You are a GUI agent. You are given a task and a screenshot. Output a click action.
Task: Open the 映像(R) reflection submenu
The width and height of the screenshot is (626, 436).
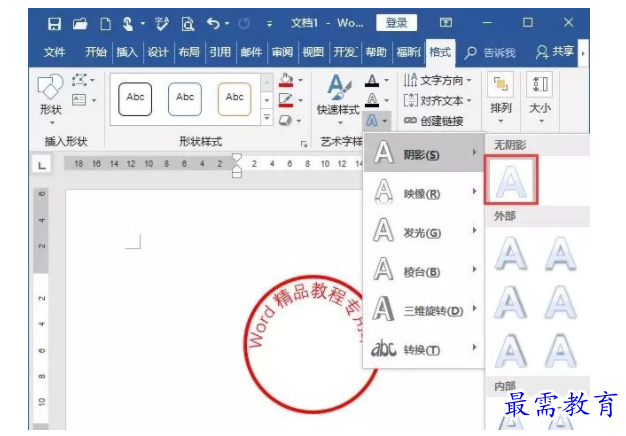pos(424,192)
